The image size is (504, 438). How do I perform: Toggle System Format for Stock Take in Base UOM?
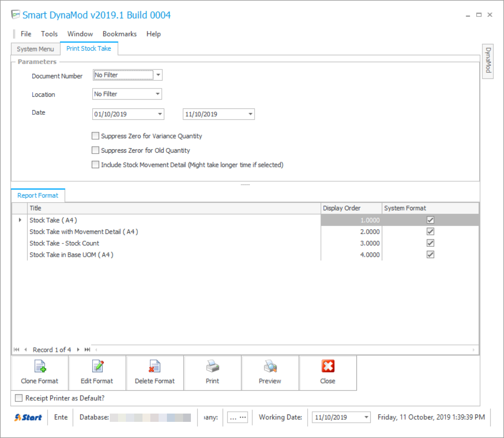pyautogui.click(x=430, y=255)
